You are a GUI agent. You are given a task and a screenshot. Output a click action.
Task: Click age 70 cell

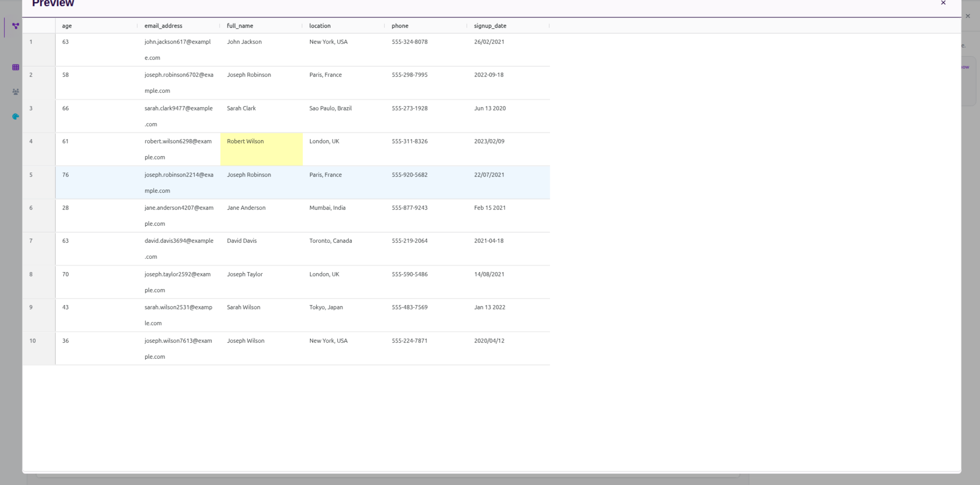coord(97,282)
